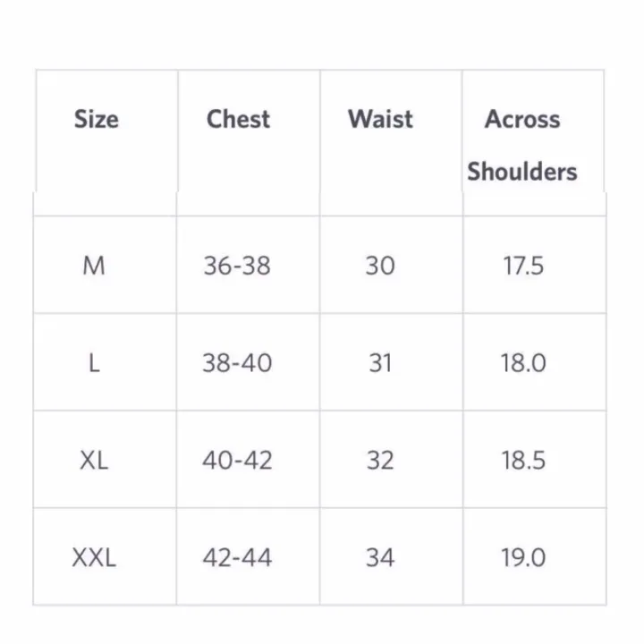Viewport: 644px width, 644px height.
Task: Click the 17.5 shoulder measurement
Action: click(x=523, y=266)
